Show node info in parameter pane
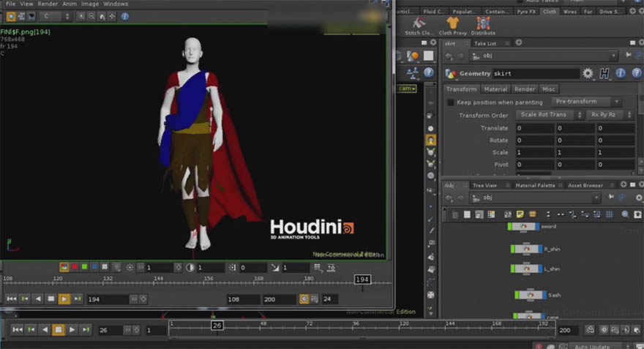This screenshot has width=644, height=349. pos(620,73)
